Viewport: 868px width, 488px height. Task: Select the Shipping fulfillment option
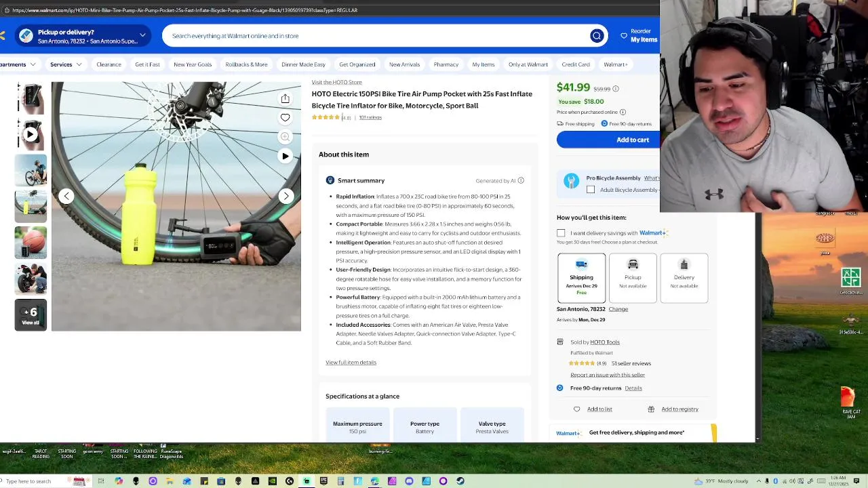(582, 278)
